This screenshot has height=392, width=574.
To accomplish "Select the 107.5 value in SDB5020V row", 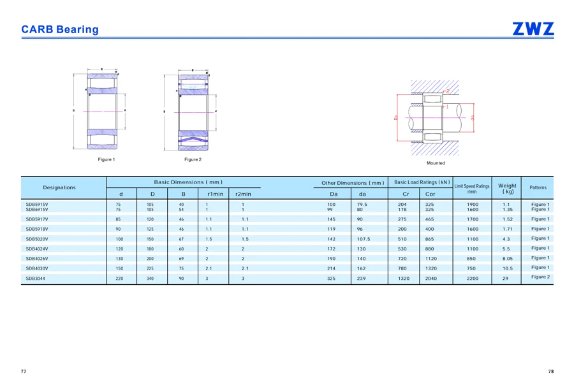I will pos(364,239).
